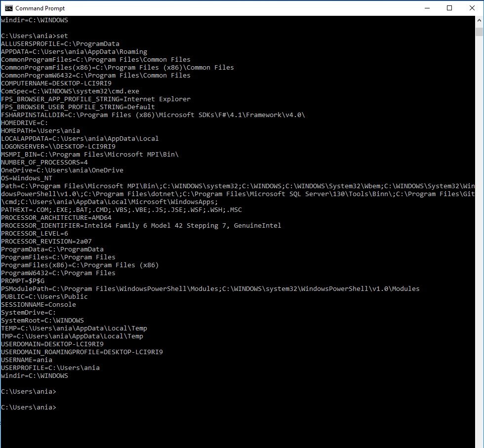
Task: Click the COMPUTERNAME=DESKTOP-LCI9RI9 line
Action: (x=56, y=83)
